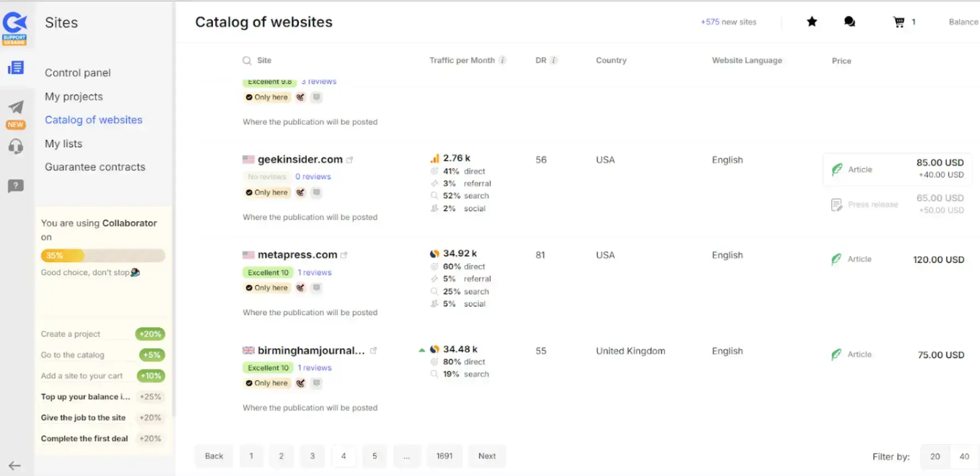Open the shopping cart icon
This screenshot has height=476, width=980.
click(x=898, y=22)
